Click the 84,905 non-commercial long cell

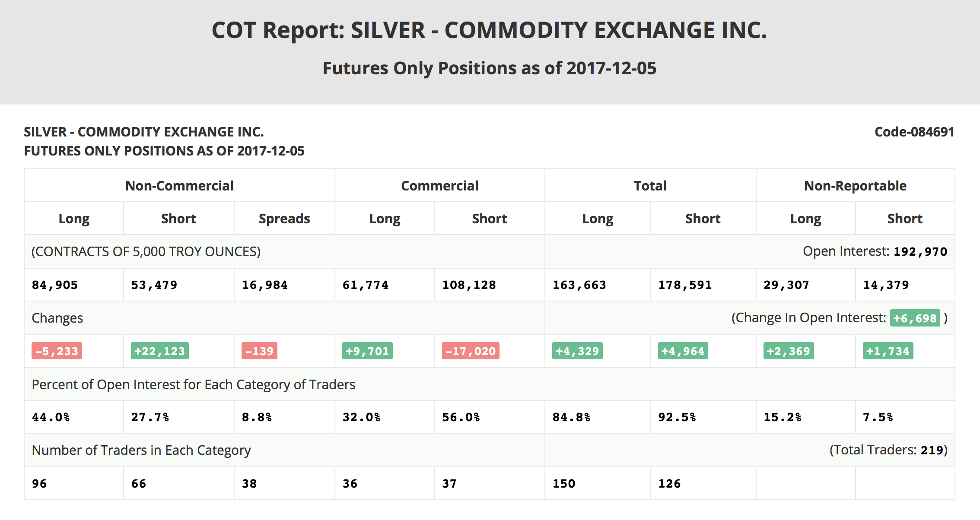point(55,285)
